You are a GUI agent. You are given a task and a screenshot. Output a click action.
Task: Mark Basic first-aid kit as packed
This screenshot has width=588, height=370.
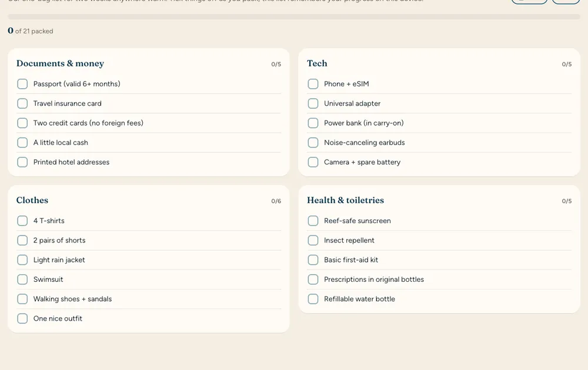pyautogui.click(x=313, y=260)
